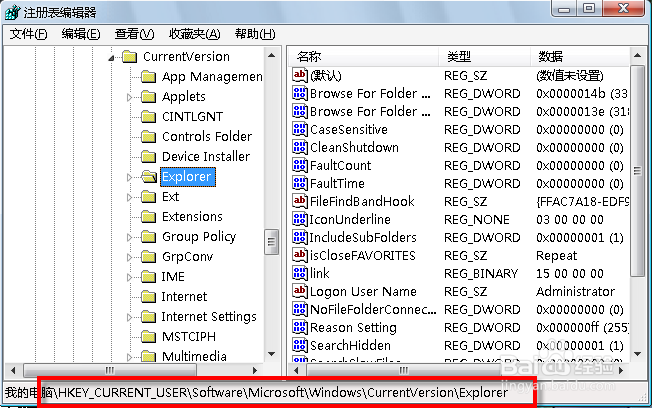
Task: Click REG_NONE type cell of IconUnderline
Action: point(477,219)
